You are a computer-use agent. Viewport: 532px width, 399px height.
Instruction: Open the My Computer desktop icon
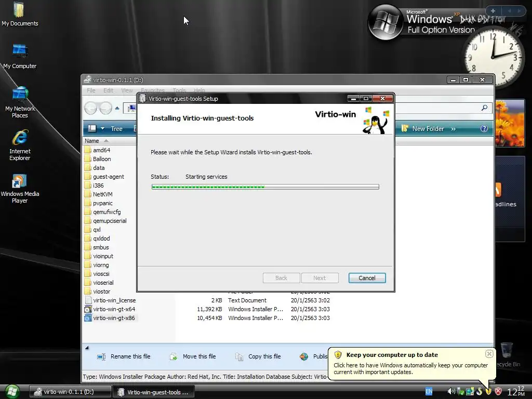click(20, 56)
